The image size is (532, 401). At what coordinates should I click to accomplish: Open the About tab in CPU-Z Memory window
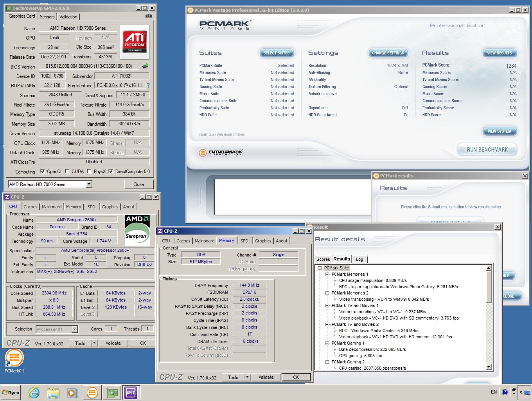[x=282, y=241]
